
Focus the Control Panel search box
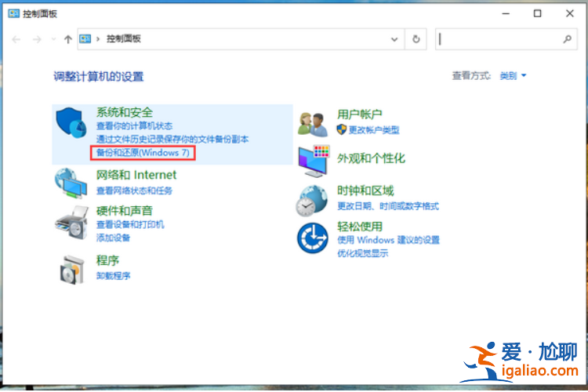[506, 39]
